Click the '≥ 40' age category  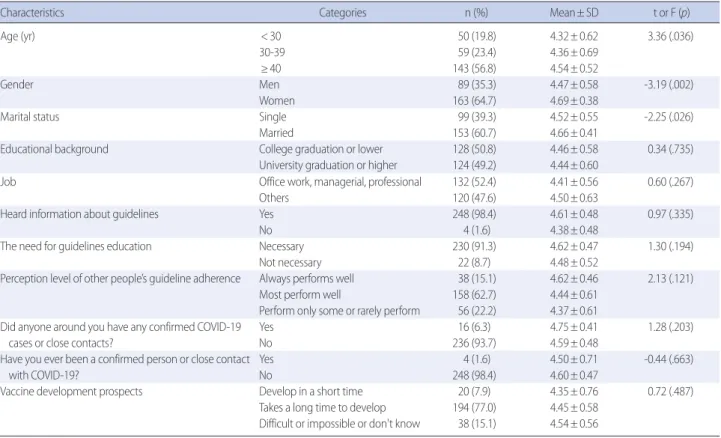[x=270, y=68]
